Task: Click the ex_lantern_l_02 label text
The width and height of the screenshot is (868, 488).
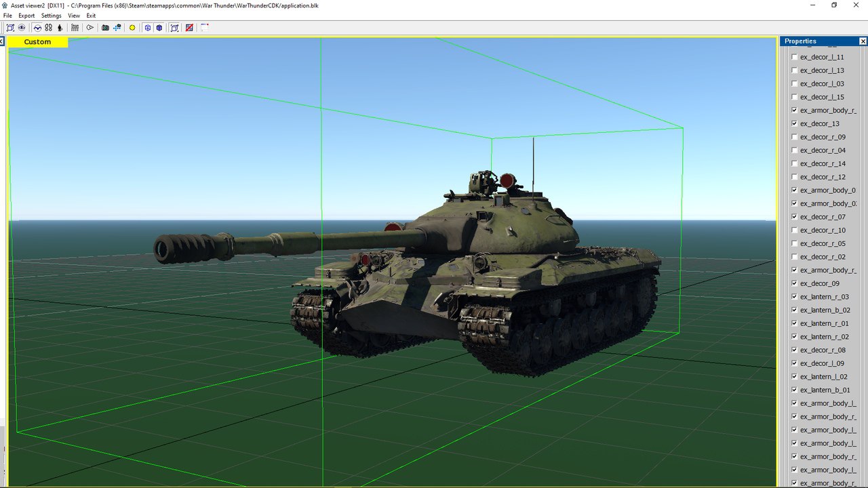Action: [x=824, y=377]
